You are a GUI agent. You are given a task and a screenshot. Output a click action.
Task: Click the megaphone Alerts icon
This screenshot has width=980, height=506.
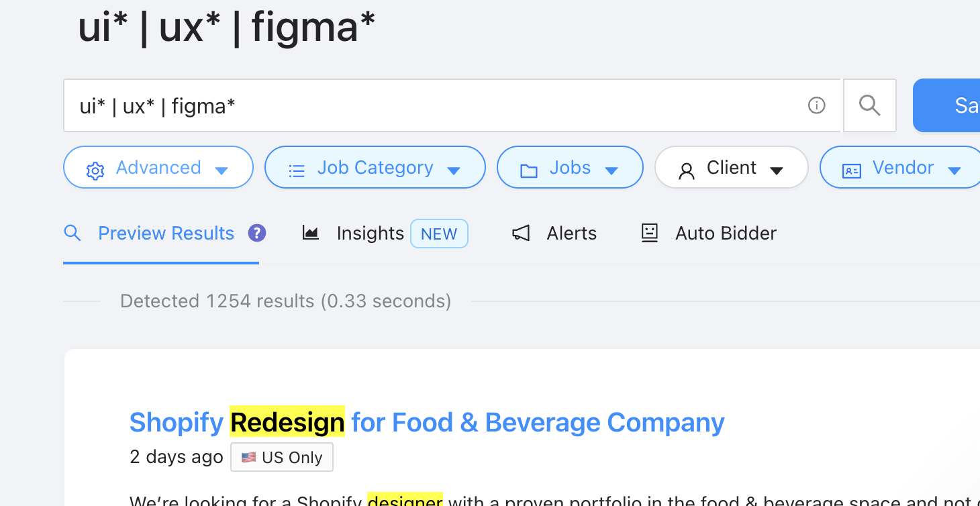click(x=521, y=233)
